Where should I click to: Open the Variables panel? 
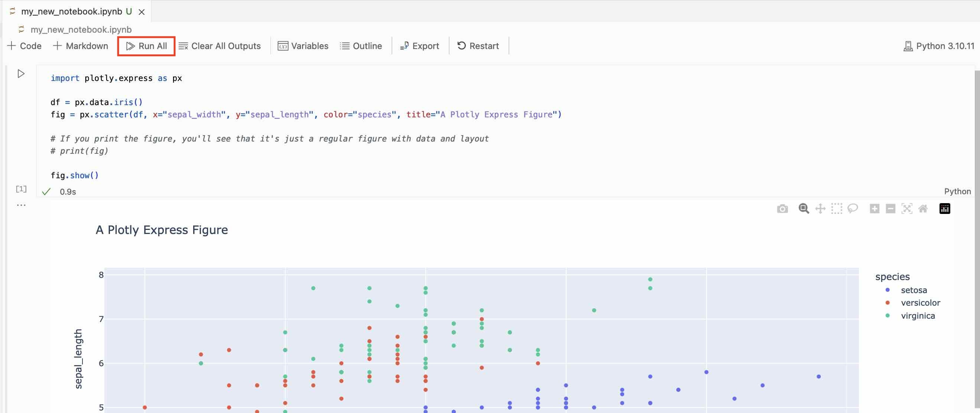pyautogui.click(x=303, y=46)
